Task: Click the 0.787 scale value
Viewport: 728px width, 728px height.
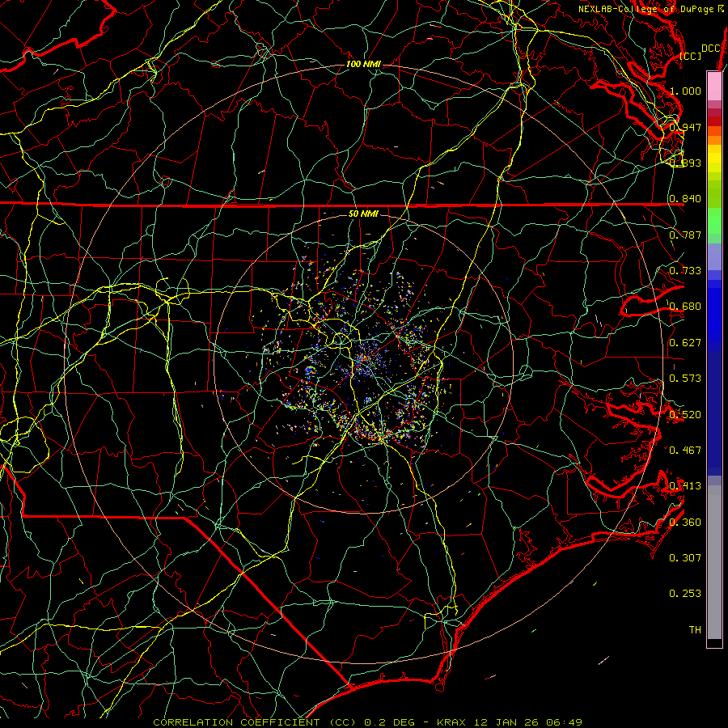Action: (x=685, y=235)
